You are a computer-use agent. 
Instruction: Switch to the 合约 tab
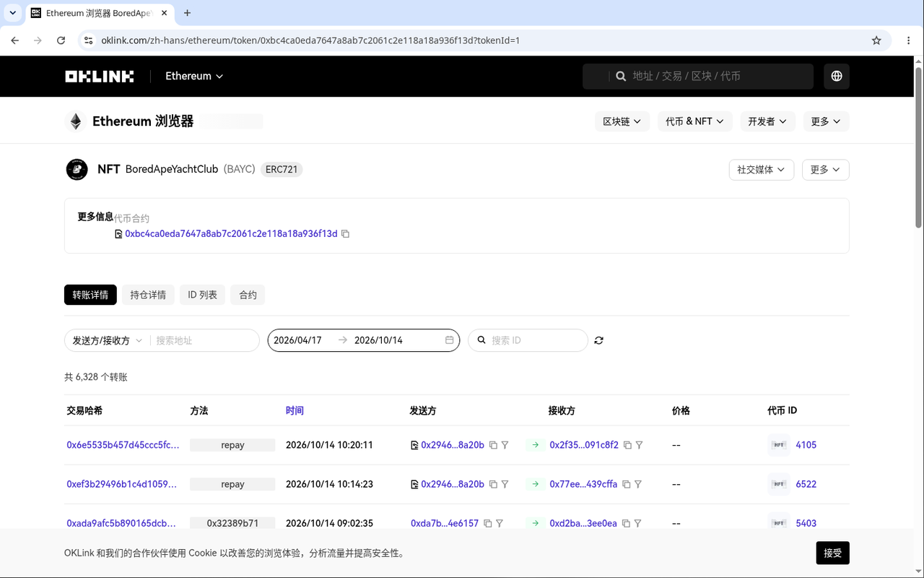coord(248,295)
